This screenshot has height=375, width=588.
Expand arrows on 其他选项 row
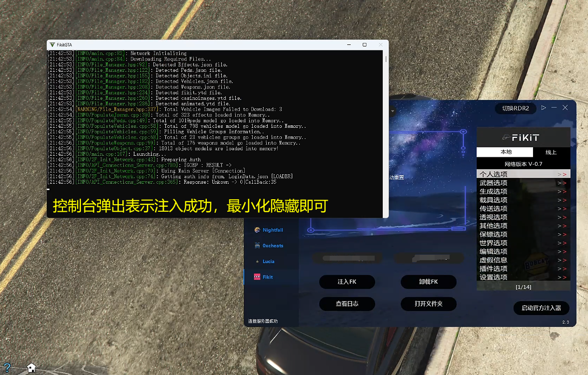(562, 226)
